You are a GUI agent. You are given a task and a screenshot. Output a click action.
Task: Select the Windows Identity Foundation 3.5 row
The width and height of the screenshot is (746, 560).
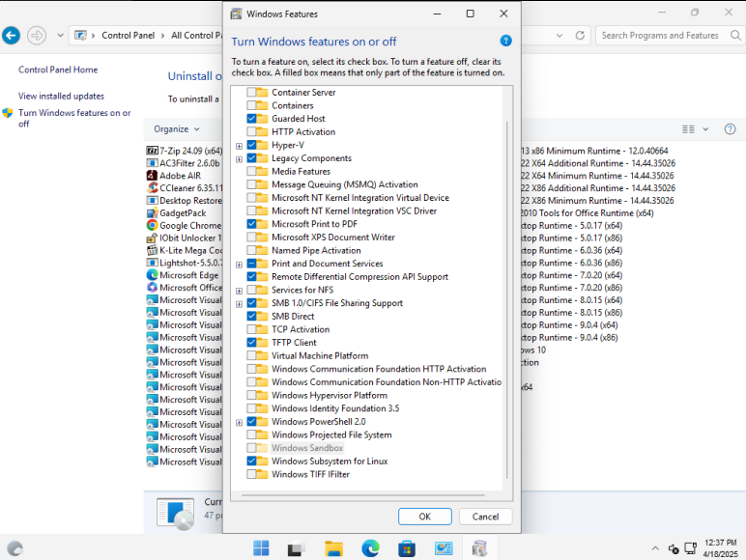335,408
